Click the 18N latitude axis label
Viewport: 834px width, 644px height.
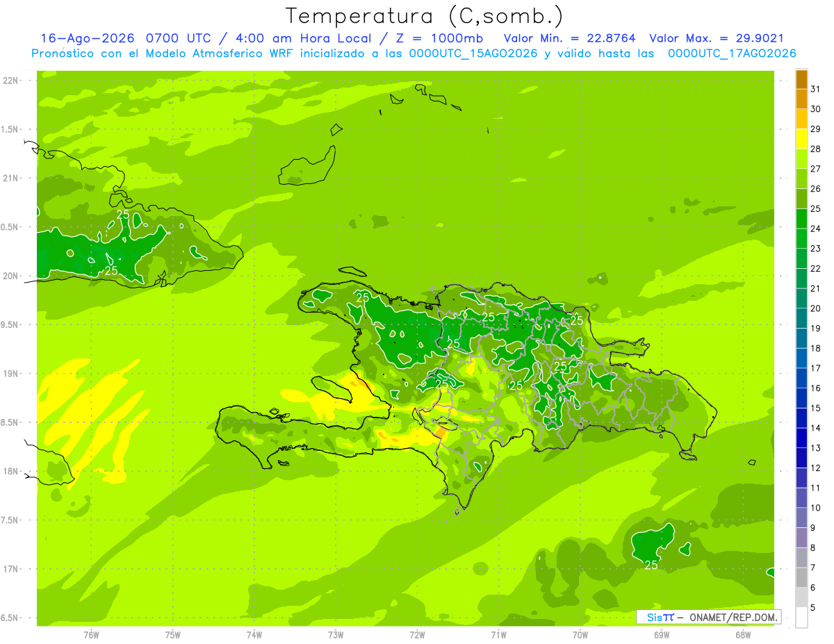point(10,471)
